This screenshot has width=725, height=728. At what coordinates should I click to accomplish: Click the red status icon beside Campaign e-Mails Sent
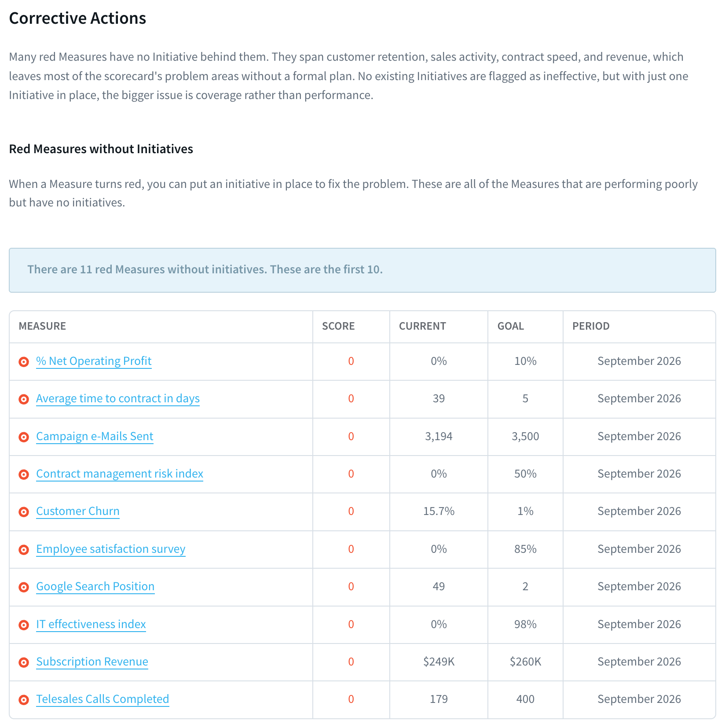[x=24, y=437]
